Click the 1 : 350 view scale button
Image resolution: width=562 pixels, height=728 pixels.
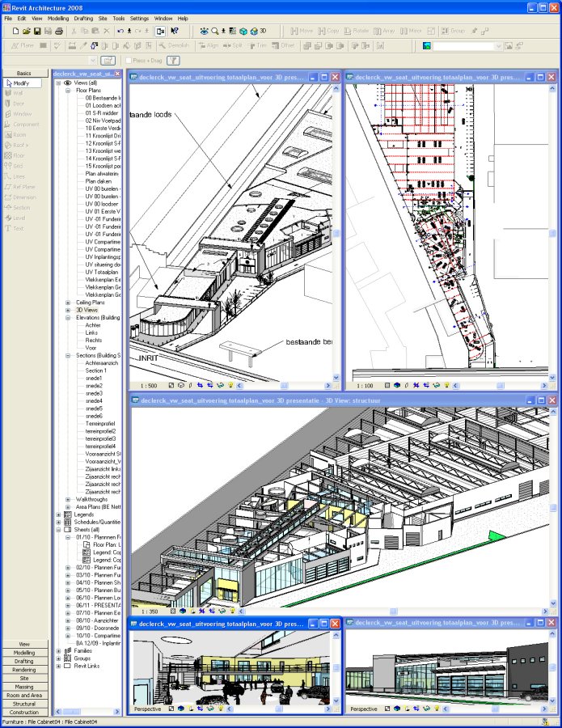pyautogui.click(x=150, y=611)
